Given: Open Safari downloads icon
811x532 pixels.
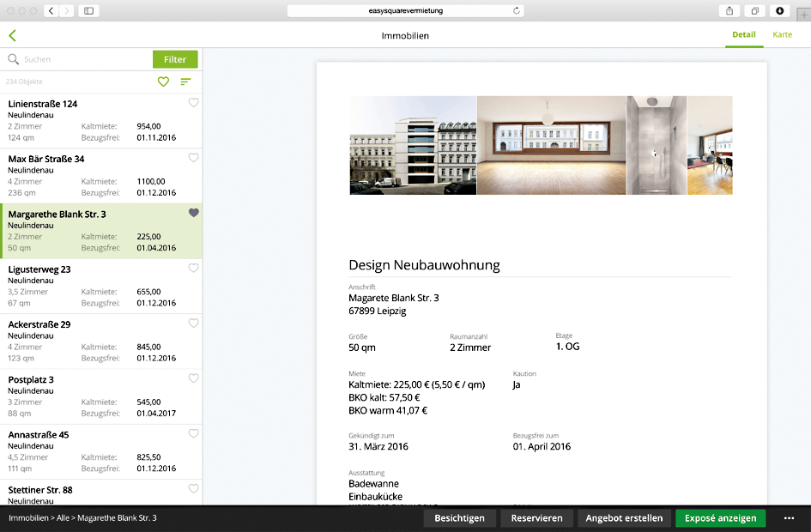Looking at the screenshot, I should [779, 10].
